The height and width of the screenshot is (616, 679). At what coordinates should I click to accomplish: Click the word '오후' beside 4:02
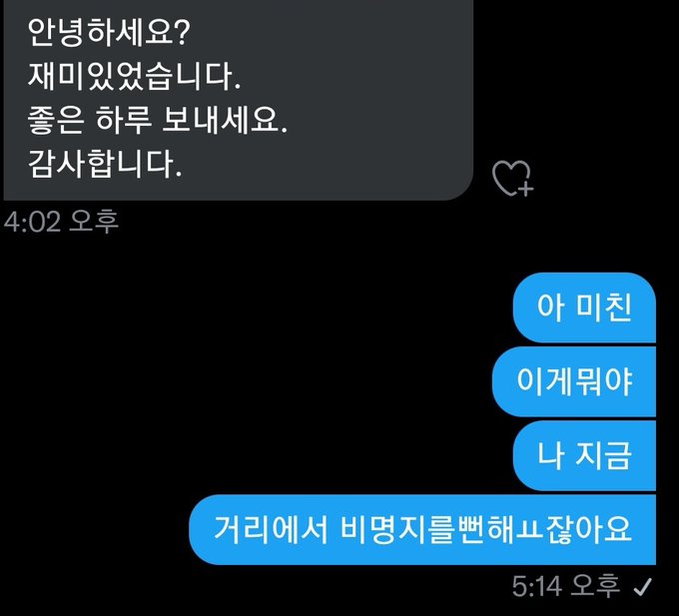[x=94, y=222]
